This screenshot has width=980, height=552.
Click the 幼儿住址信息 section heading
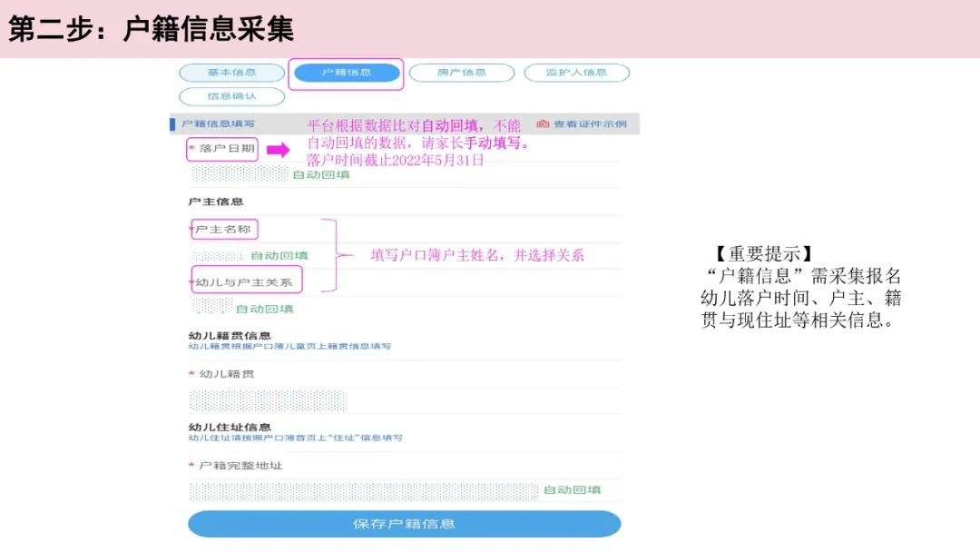[x=230, y=427]
